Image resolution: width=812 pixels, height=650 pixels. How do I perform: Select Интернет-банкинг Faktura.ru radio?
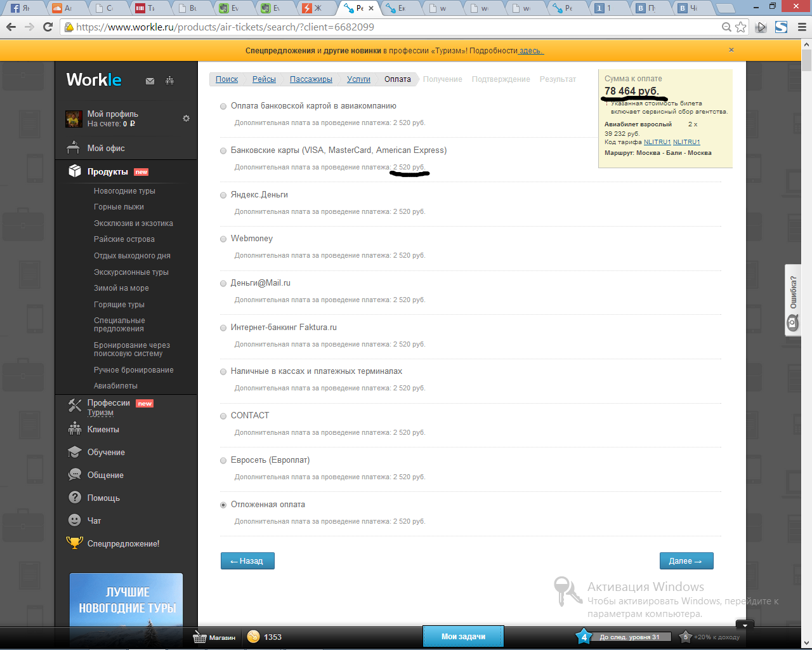click(223, 328)
